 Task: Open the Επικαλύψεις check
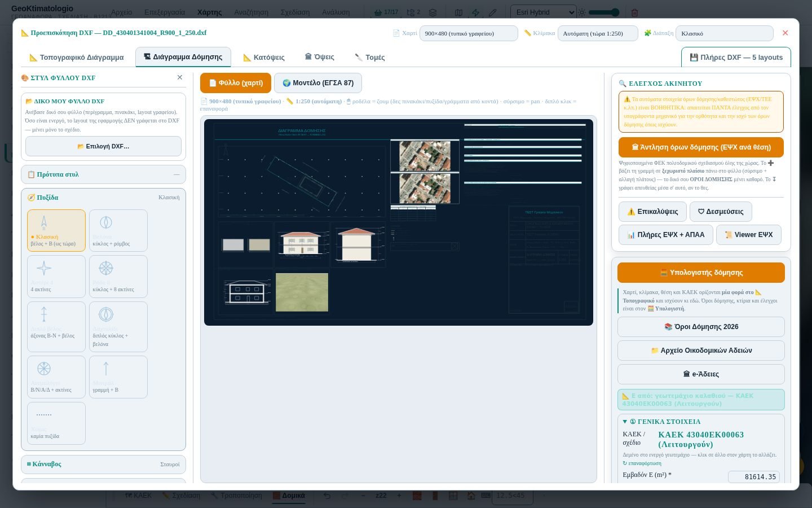click(652, 212)
